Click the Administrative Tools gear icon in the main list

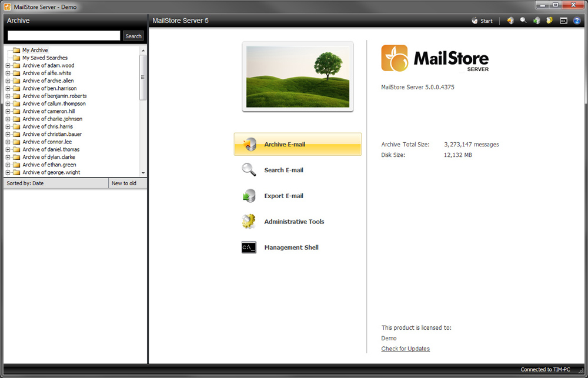pos(249,222)
